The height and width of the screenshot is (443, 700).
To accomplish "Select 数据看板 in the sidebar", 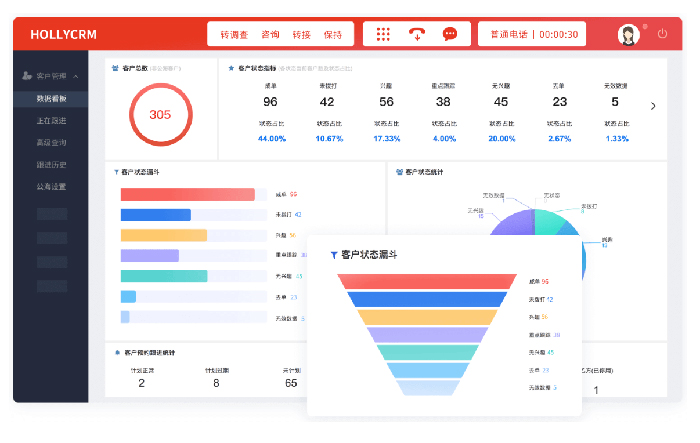I will (x=51, y=98).
